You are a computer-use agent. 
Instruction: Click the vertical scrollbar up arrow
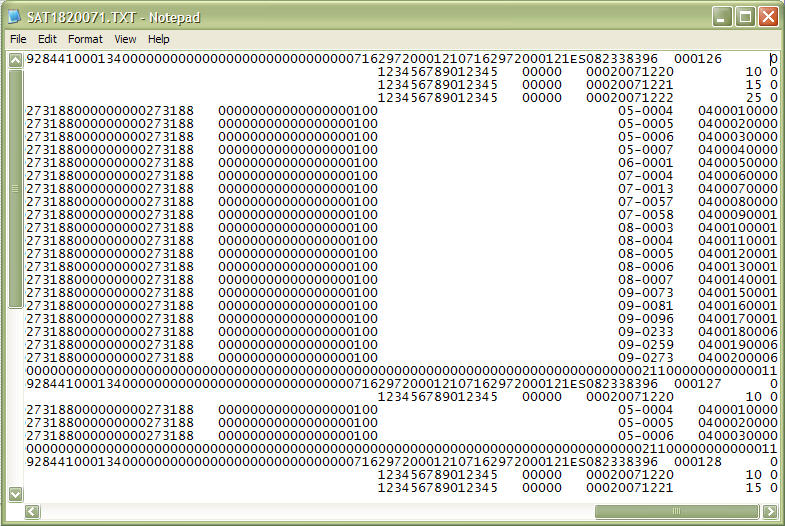pos(16,61)
